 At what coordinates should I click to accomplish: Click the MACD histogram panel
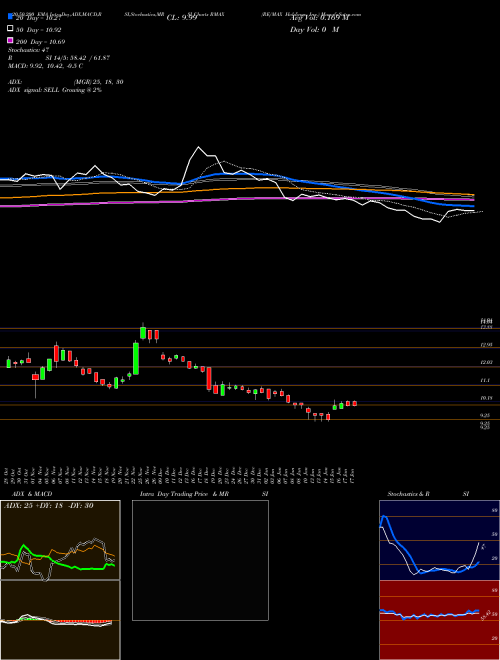click(60, 620)
